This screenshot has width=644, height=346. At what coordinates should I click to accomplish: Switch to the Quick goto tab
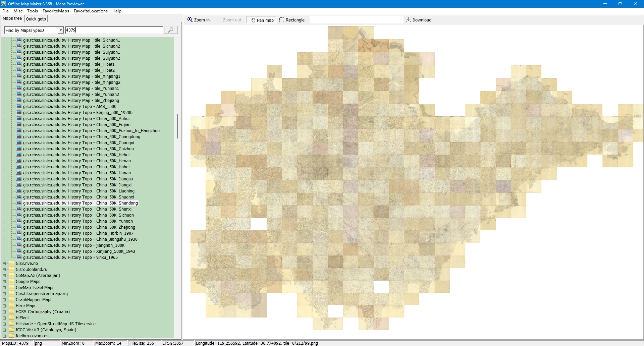[36, 19]
